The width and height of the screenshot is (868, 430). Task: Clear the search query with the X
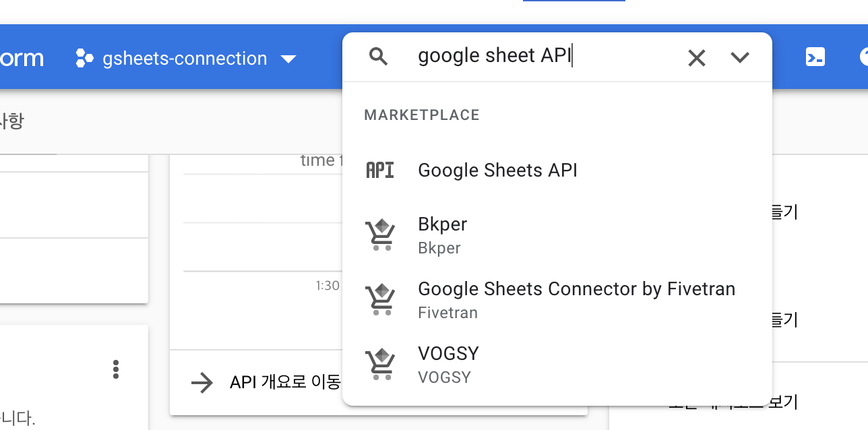696,58
